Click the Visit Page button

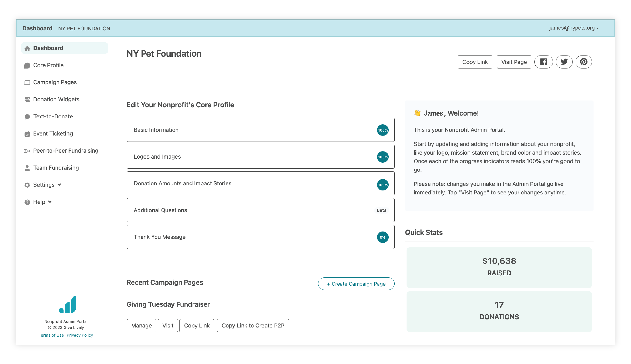pos(514,62)
